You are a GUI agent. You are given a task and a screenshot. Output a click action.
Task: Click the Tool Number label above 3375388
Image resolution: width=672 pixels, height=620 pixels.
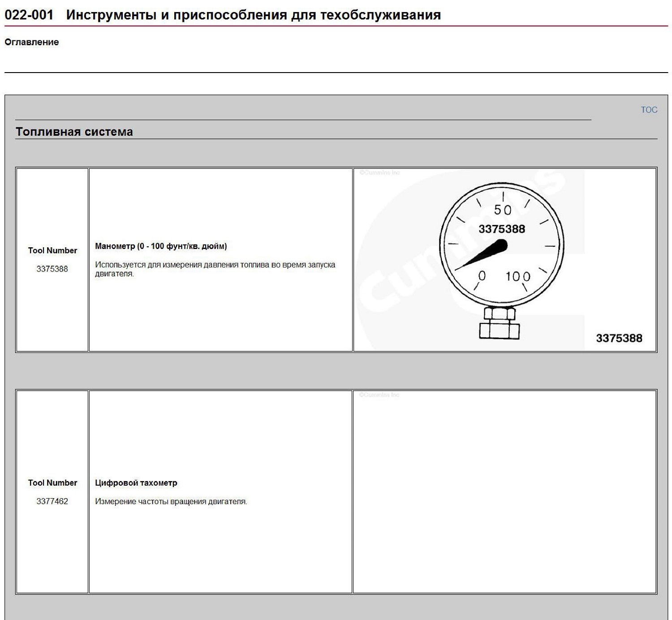tap(52, 250)
